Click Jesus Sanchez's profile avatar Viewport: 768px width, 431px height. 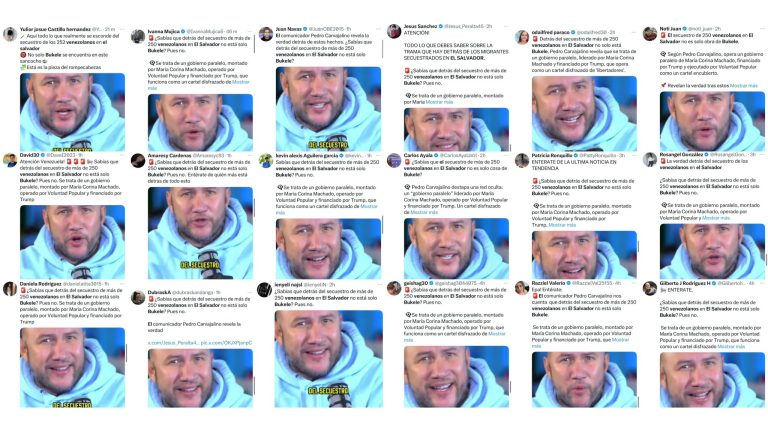(x=394, y=31)
